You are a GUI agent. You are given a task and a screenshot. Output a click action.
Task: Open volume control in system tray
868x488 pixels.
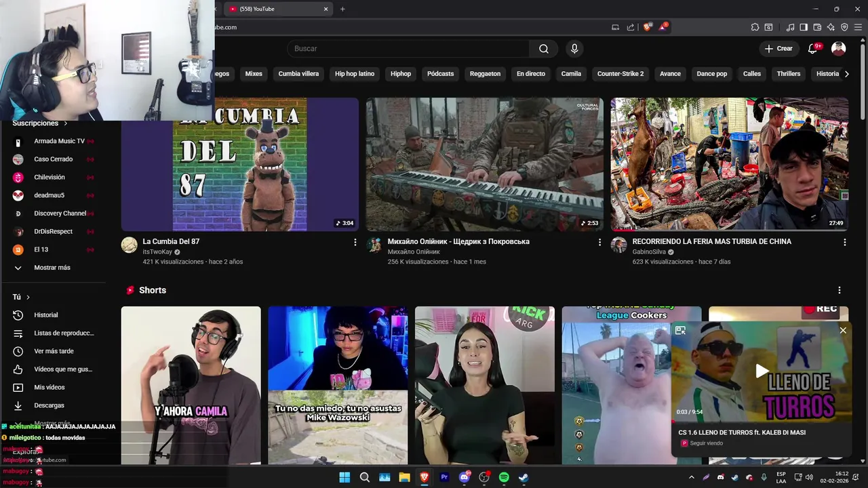tap(809, 477)
